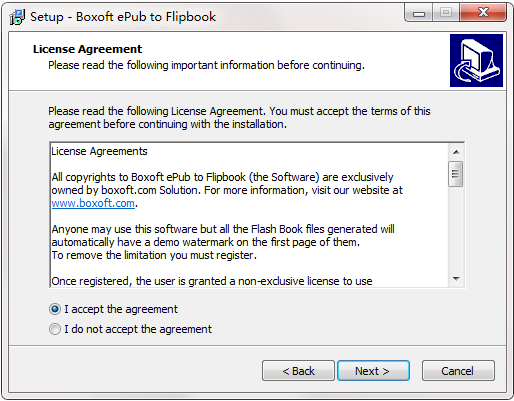Click the computer wizard image in header

(476, 60)
